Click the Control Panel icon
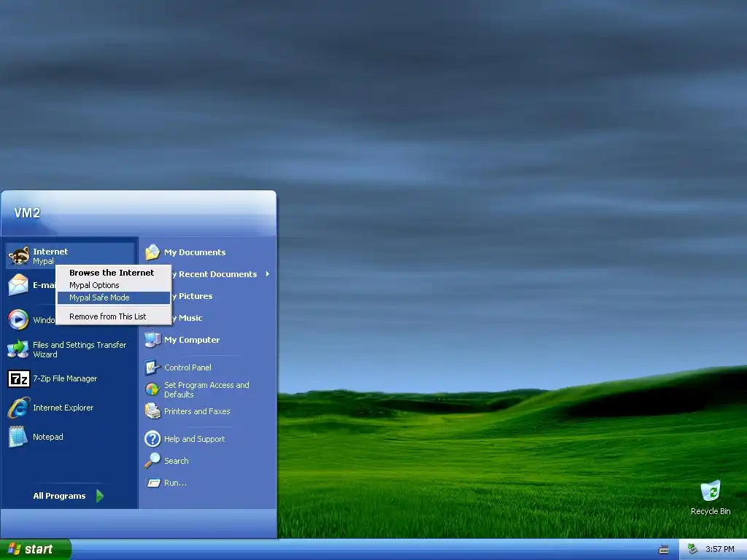The height and width of the screenshot is (560, 747). point(152,367)
